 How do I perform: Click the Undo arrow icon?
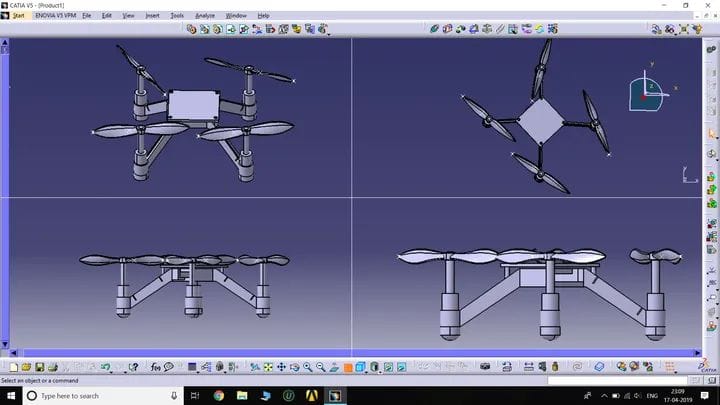[x=105, y=367]
